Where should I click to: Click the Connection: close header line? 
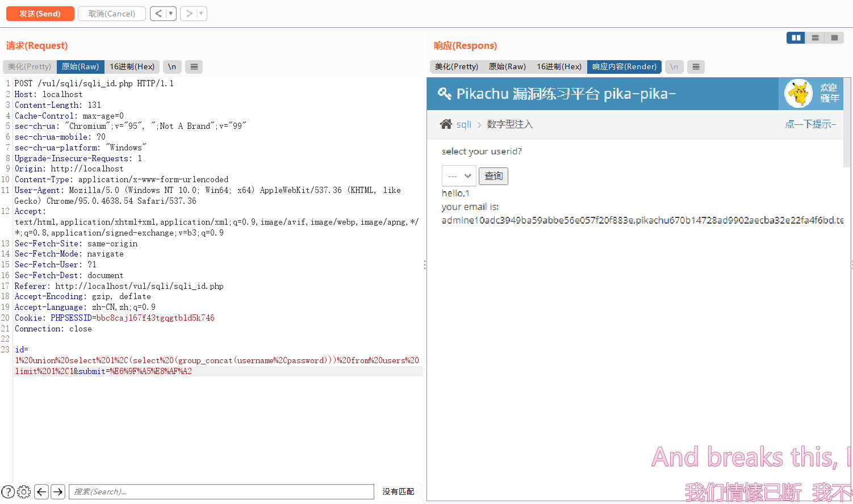tap(53, 329)
